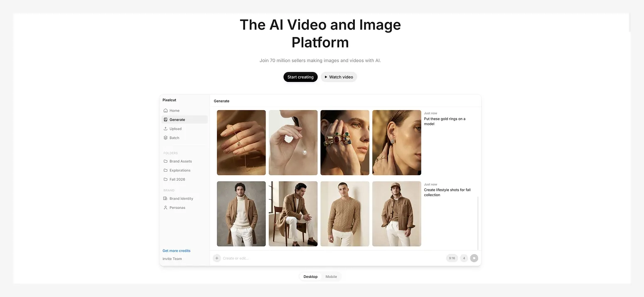
Task: Open the woman with gemstone rings image
Action: click(x=345, y=143)
